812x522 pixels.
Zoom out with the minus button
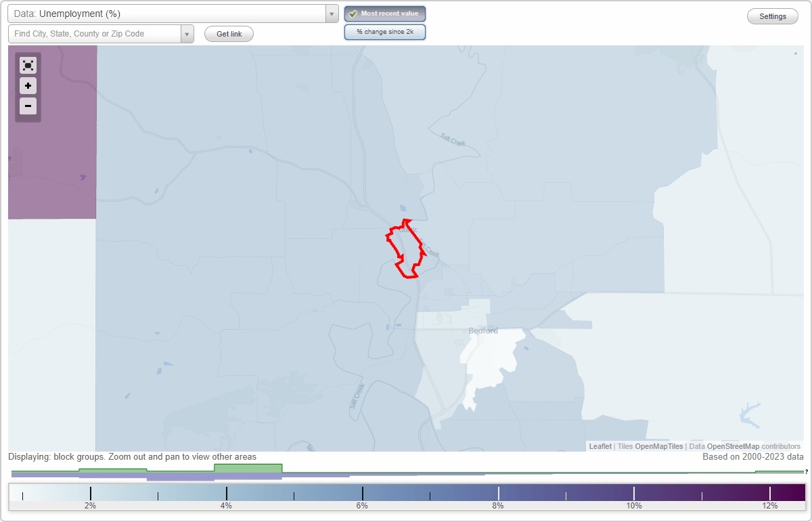click(x=28, y=106)
